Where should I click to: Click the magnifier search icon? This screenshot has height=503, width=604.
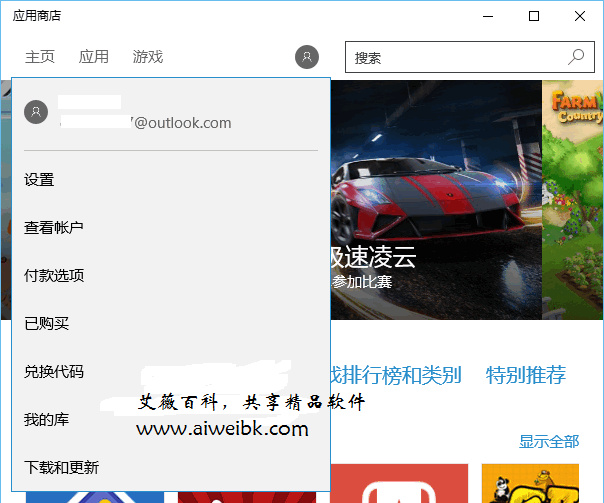pos(576,57)
